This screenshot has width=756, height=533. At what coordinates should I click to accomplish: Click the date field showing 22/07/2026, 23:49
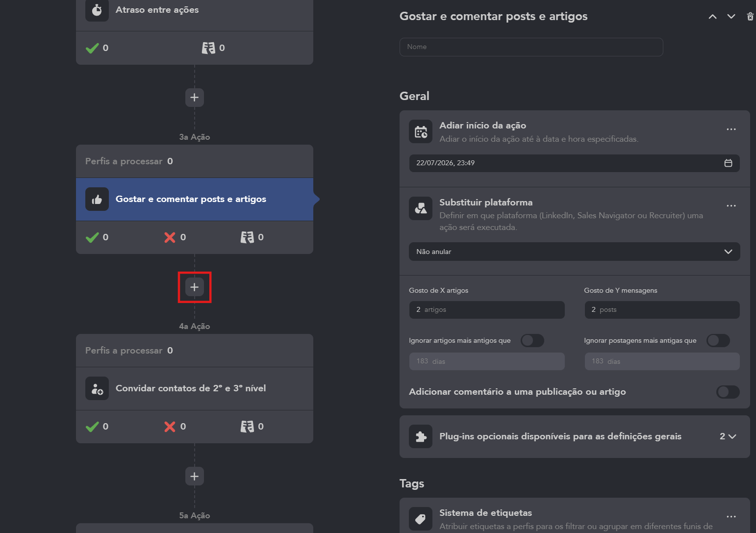point(575,163)
